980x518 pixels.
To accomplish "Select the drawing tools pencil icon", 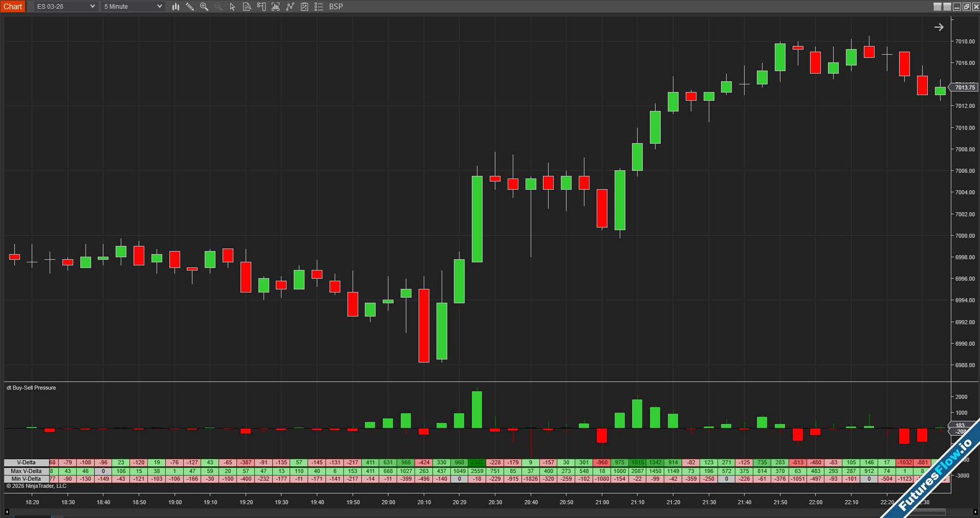I will click(190, 7).
